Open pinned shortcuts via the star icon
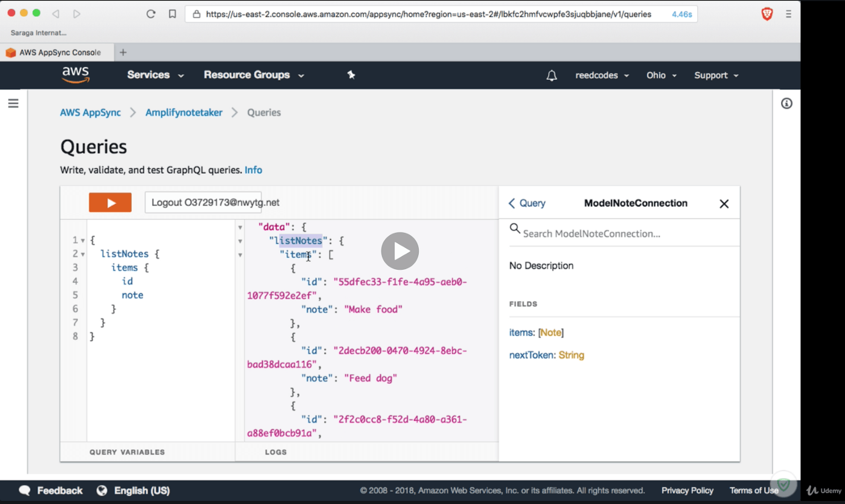Image resolution: width=845 pixels, height=504 pixels. tap(351, 75)
